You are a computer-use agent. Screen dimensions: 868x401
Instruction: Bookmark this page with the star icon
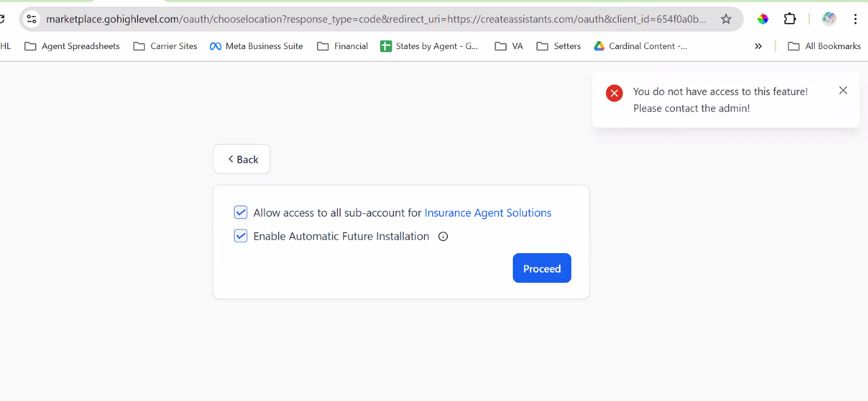[x=726, y=19]
